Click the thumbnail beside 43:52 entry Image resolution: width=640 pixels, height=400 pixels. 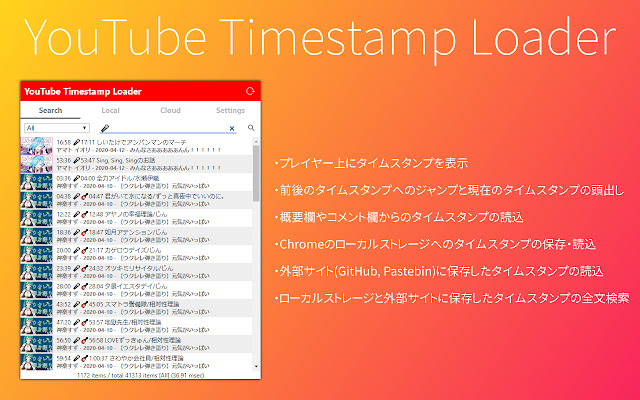point(37,308)
